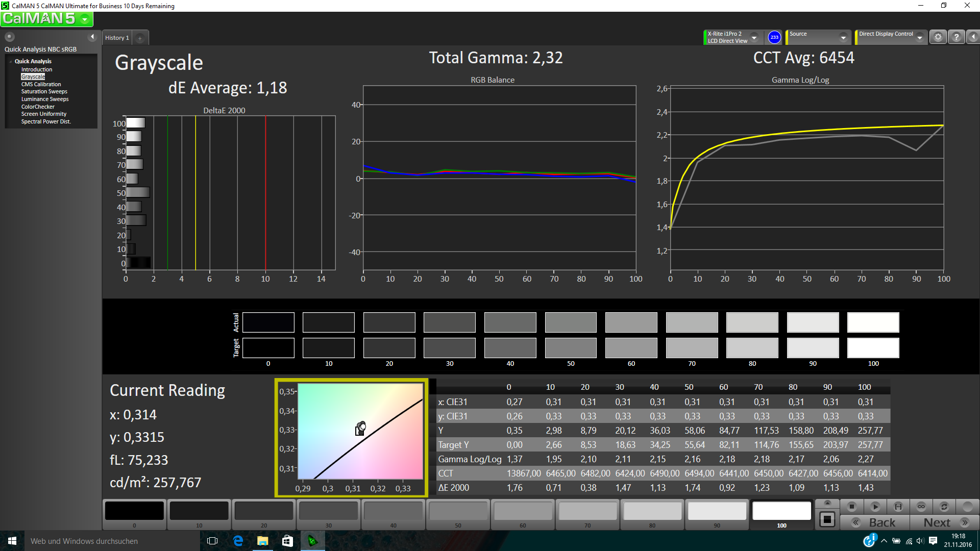Click the refresh cycle icon
Image resolution: width=980 pixels, height=551 pixels.
click(x=944, y=507)
